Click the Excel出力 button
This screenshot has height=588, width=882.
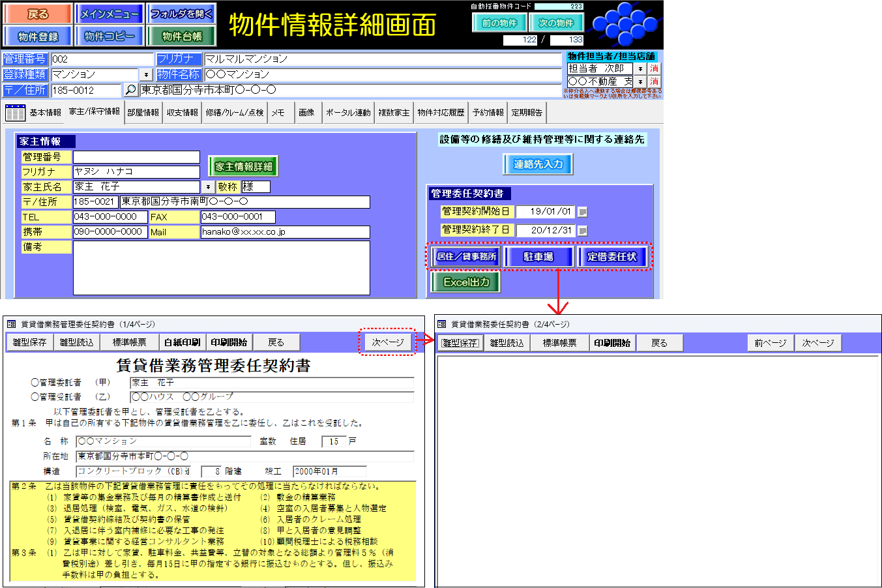[x=465, y=282]
